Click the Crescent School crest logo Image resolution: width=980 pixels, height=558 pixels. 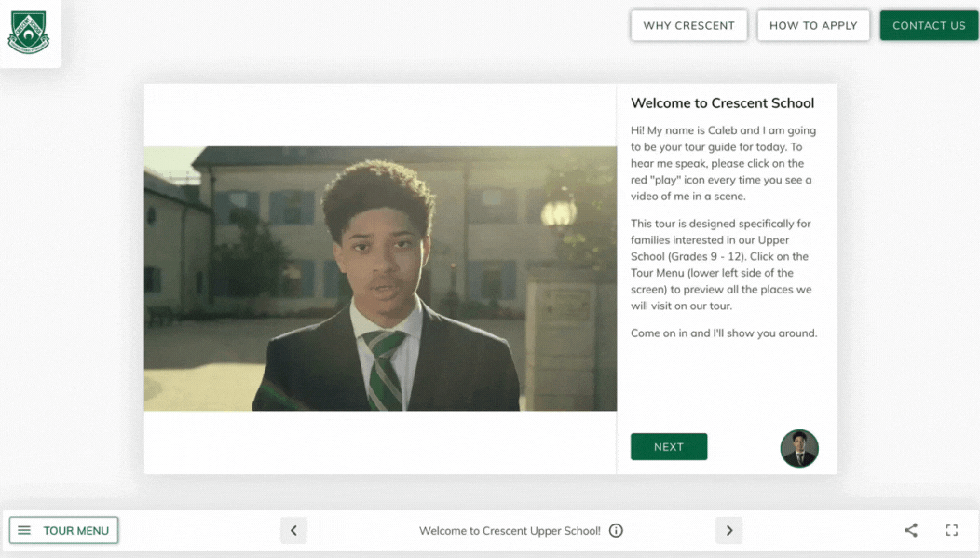tap(29, 32)
